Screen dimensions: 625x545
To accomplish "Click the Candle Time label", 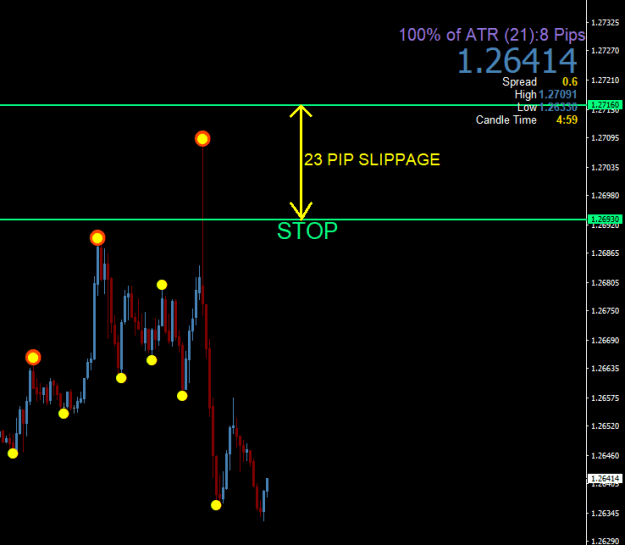I will tap(506, 120).
